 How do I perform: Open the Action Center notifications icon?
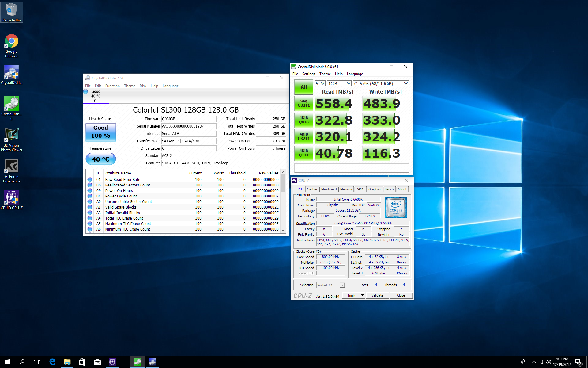(x=578, y=362)
